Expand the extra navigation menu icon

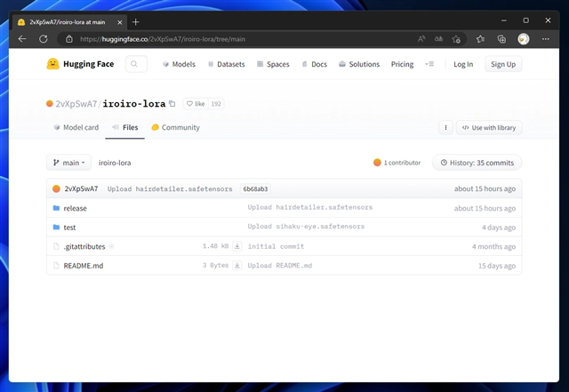tap(429, 64)
